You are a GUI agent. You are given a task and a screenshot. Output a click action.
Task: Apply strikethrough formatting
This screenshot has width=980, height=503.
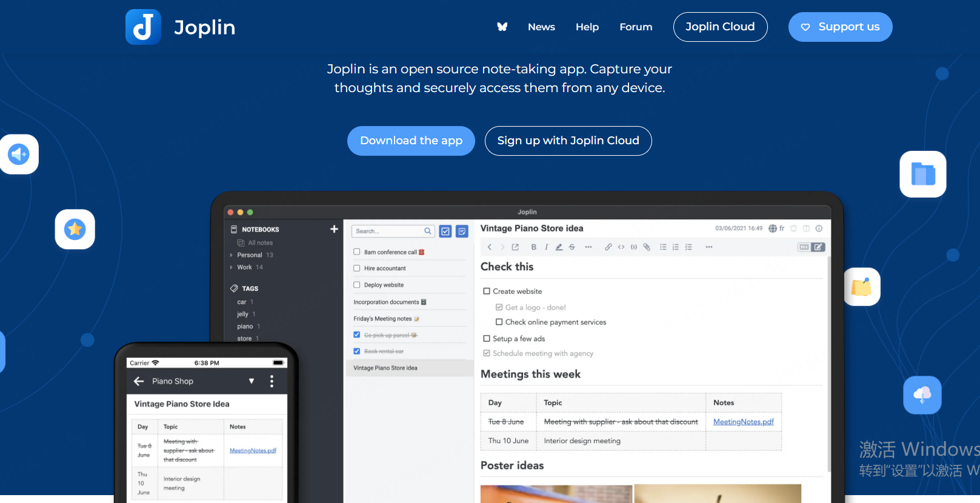pyautogui.click(x=572, y=247)
